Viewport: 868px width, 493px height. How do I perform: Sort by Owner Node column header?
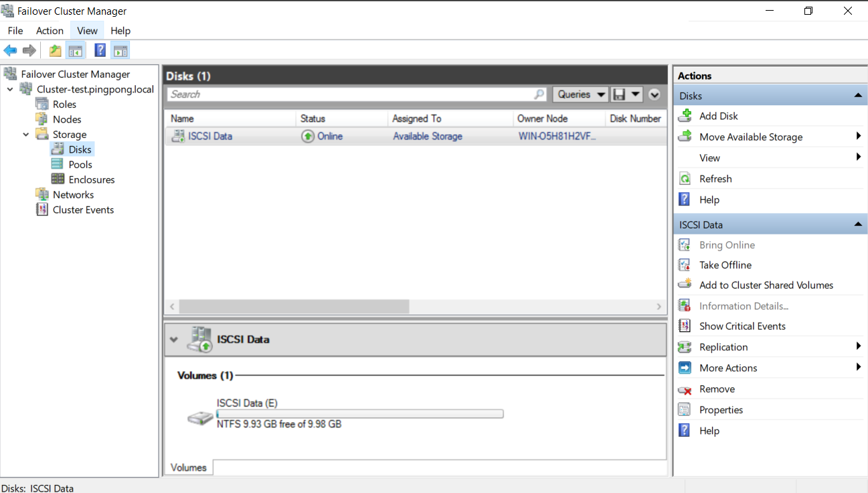tap(559, 119)
